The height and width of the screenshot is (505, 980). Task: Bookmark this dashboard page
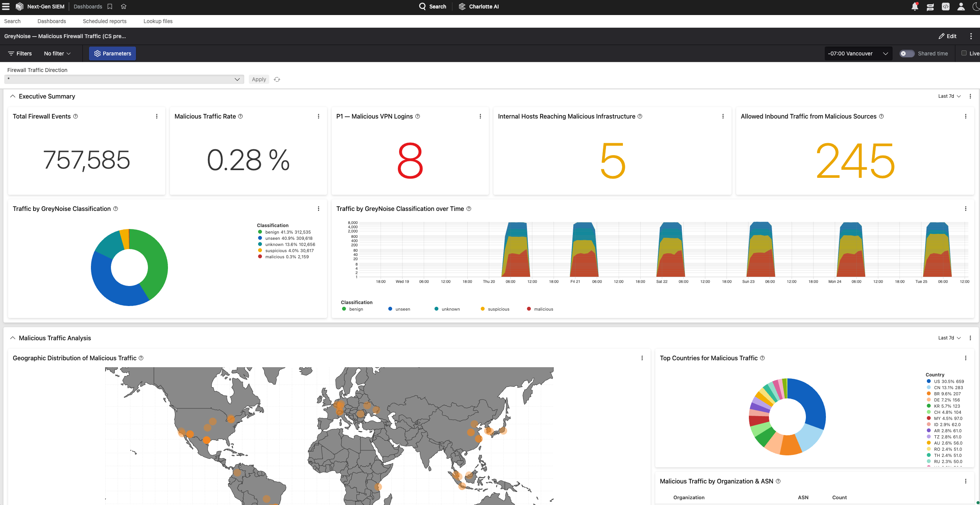[110, 7]
